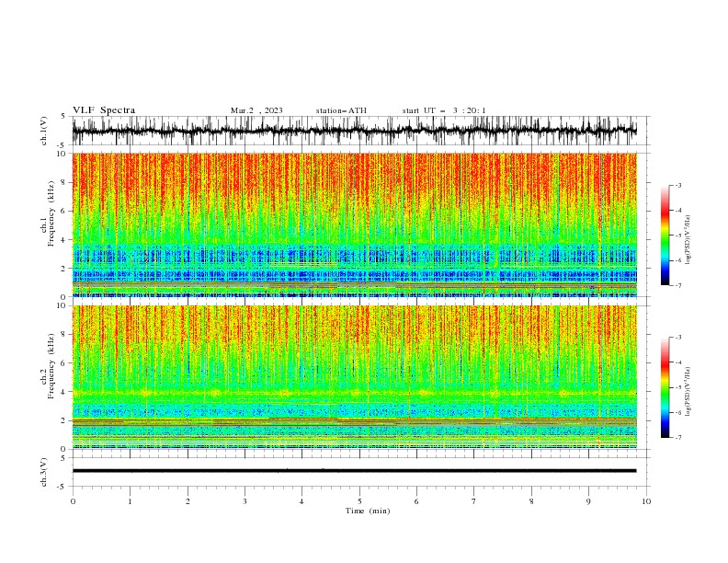This screenshot has height=563, width=728.
Task: Click the ch.2 spectrogram "8" kHz tick label
Action: click(x=64, y=335)
